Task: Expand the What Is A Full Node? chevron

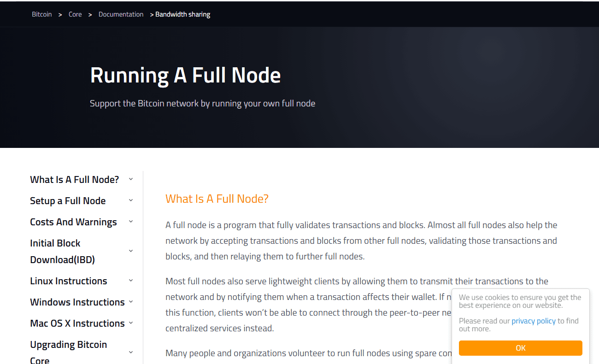Action: pyautogui.click(x=131, y=179)
